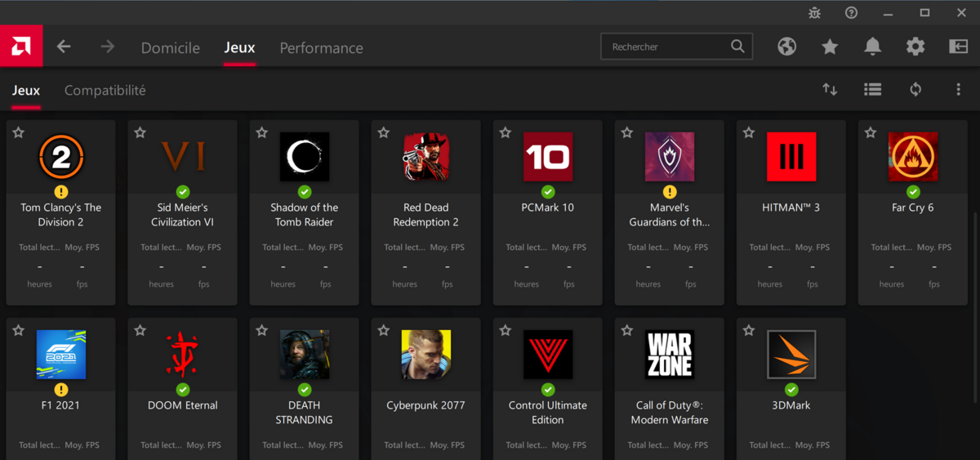Open Red Dead Redemption 2 artwork
Image resolution: width=980 pixels, height=460 pixels.
[x=426, y=157]
